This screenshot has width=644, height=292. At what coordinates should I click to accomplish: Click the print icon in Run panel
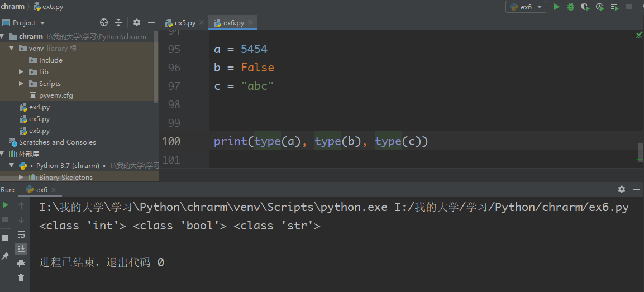[21, 264]
